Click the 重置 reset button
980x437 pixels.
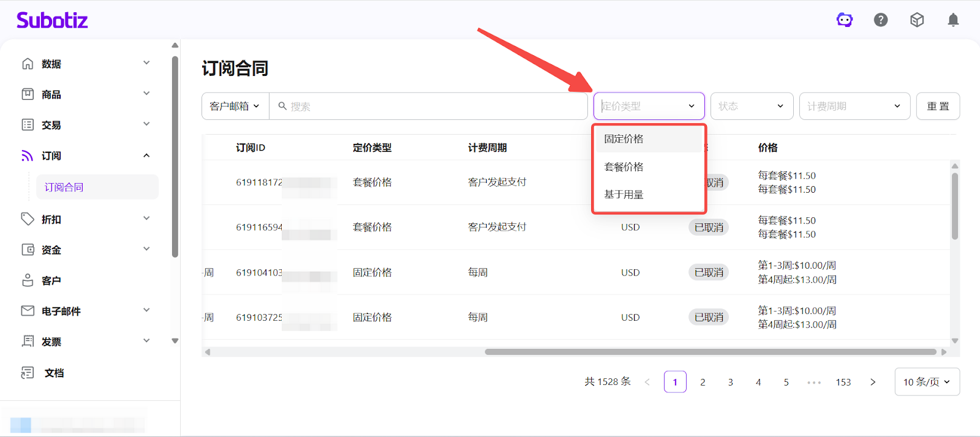[938, 106]
